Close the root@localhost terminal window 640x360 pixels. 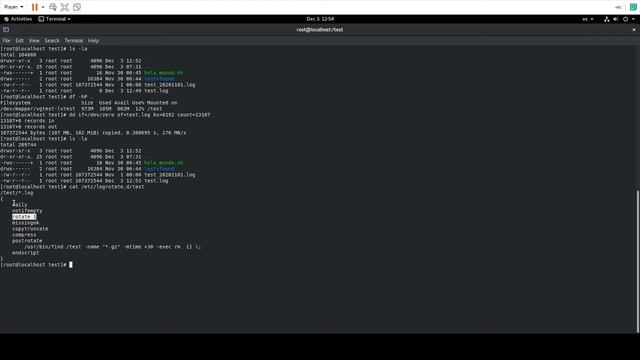[x=634, y=29]
